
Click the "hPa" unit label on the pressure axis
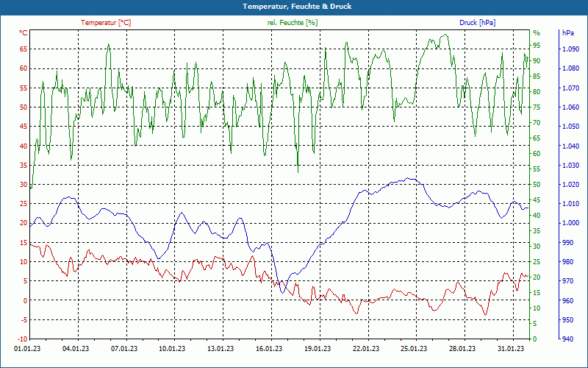click(568, 33)
